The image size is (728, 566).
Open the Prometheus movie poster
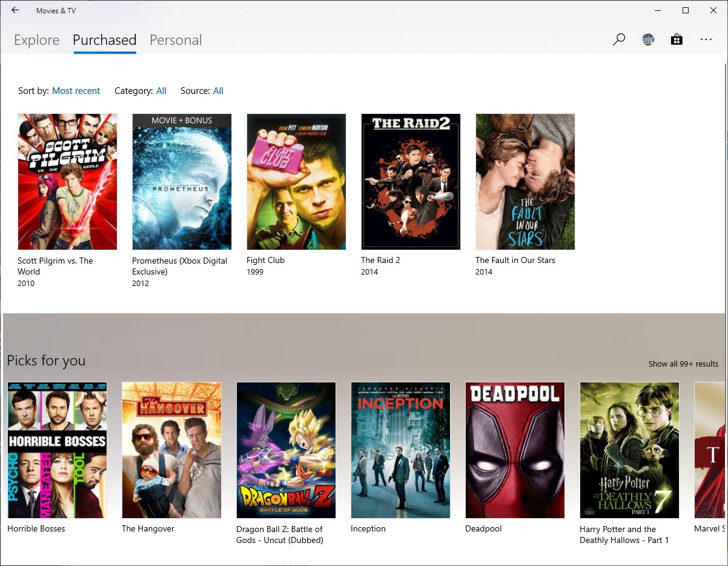pos(182,182)
